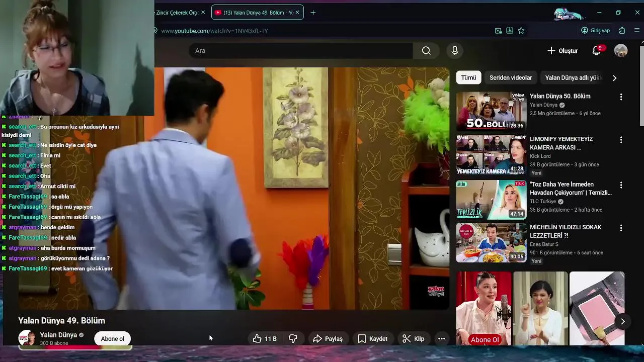This screenshot has width=644, height=362.
Task: Like the video with thumbs up
Action: pos(266,339)
